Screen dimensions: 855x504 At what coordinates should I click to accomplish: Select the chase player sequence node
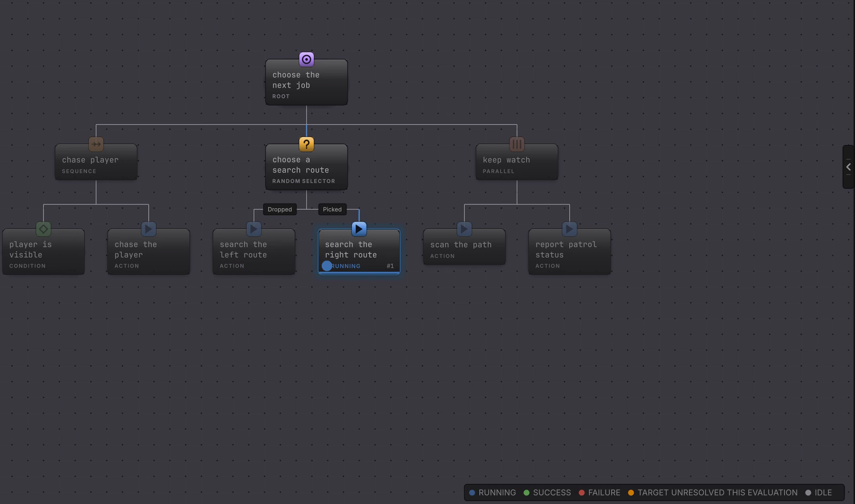coord(96,162)
